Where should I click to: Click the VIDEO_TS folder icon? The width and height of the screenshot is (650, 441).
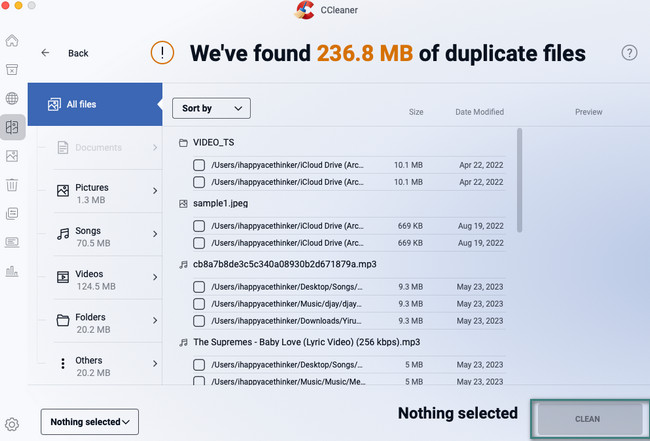click(183, 143)
